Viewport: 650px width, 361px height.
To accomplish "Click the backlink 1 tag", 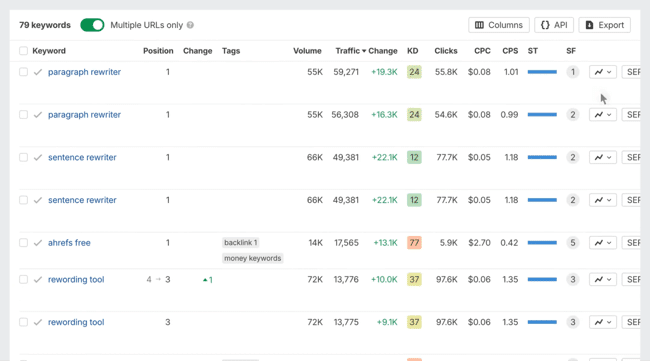I will [x=240, y=243].
